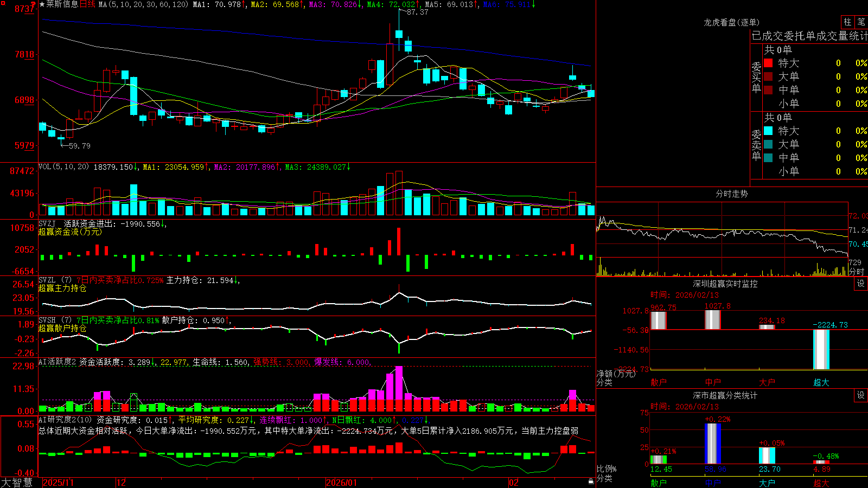
Task: Click the SVSH (7) indicator name
Action: (x=55, y=320)
